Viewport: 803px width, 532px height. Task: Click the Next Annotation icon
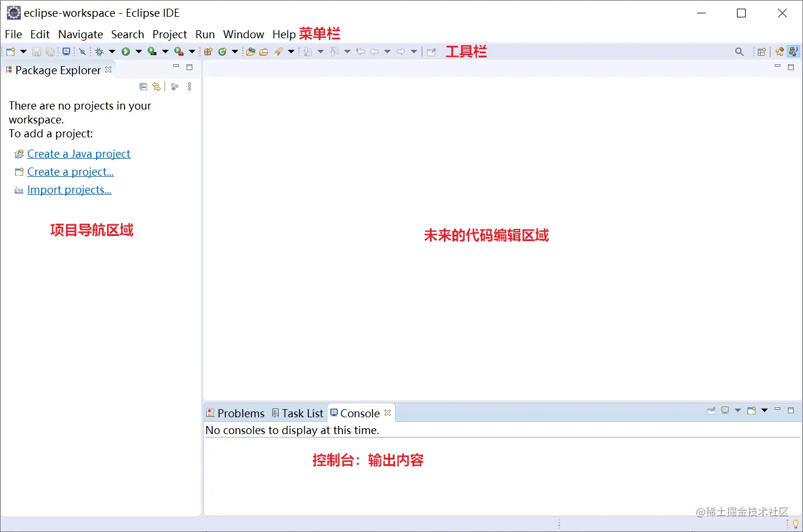pyautogui.click(x=307, y=52)
